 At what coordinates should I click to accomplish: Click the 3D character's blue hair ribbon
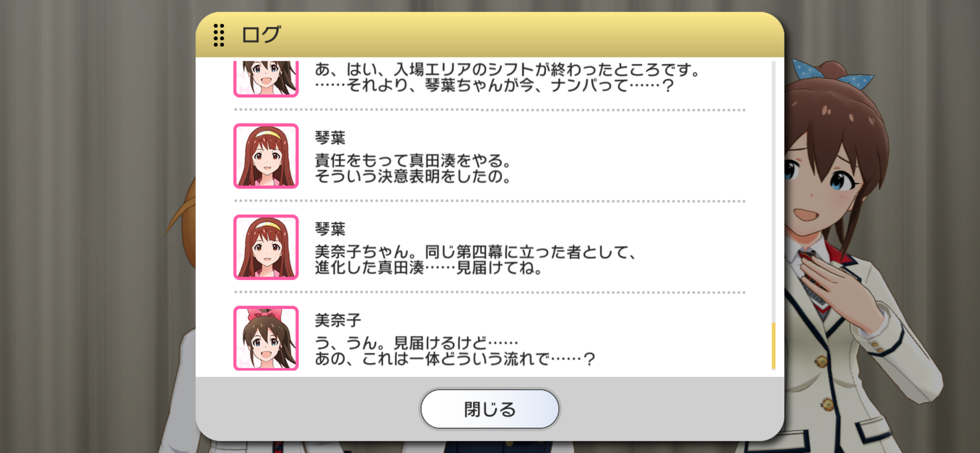[x=833, y=74]
